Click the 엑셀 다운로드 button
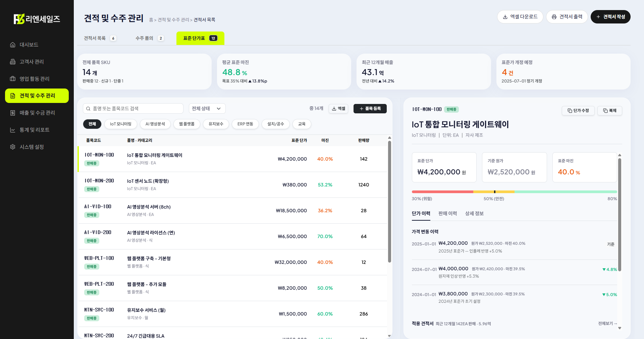The width and height of the screenshot is (644, 339). (520, 17)
